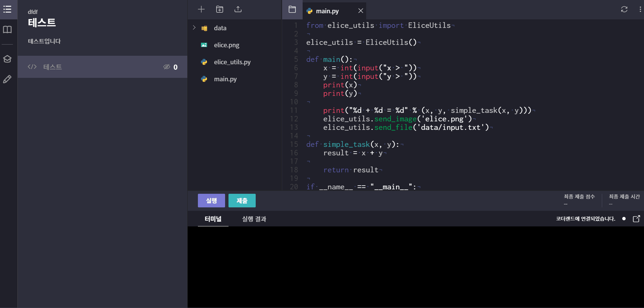Screen dimensions: 644x308
Task: Click the refresh icon at top right
Action: pos(624,9)
